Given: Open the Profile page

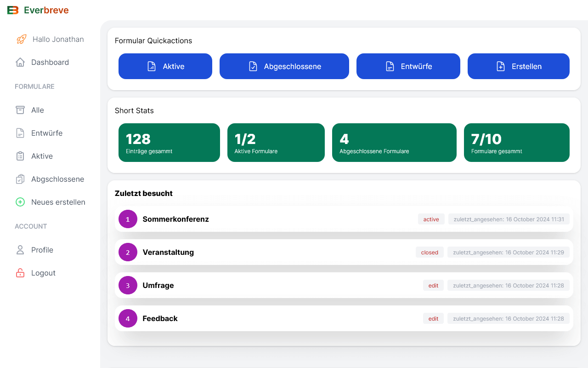Looking at the screenshot, I should pyautogui.click(x=50, y=250).
